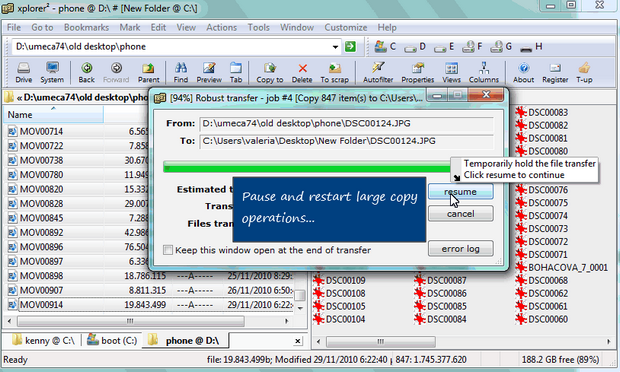Click the Forward toolbar icon
Image resolution: width=620 pixels, height=372 pixels.
tap(116, 72)
